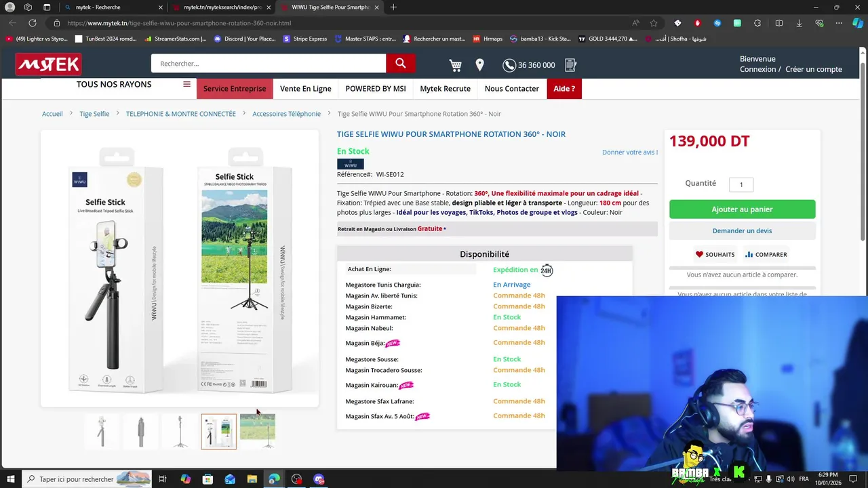The image size is (868, 488).
Task: Open POWERED BY MSI menu item
Action: [x=376, y=89]
